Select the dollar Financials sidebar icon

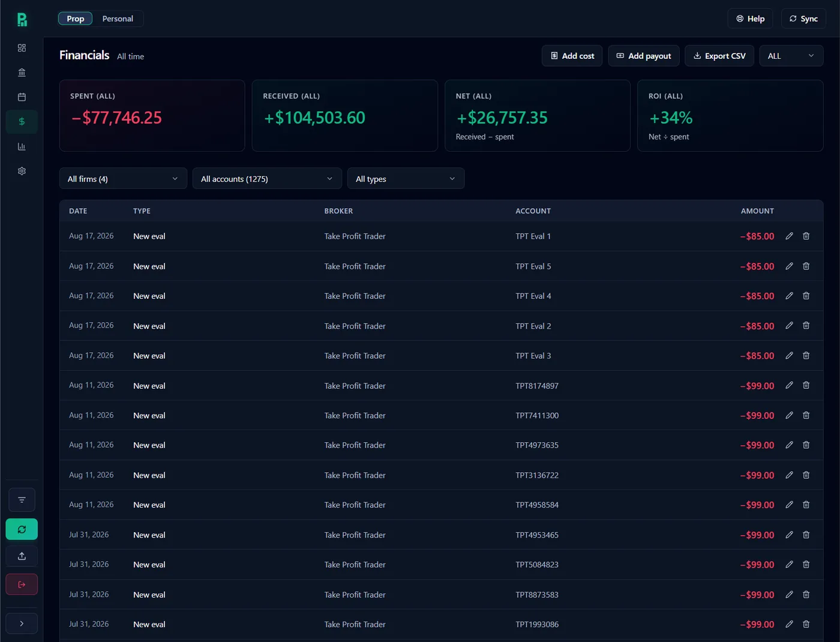22,122
